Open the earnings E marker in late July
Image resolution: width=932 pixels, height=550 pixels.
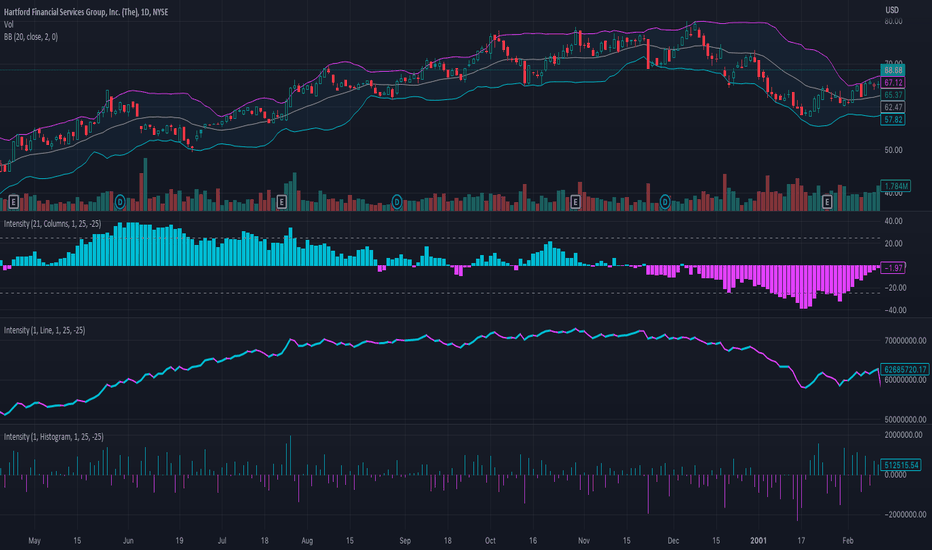click(282, 202)
